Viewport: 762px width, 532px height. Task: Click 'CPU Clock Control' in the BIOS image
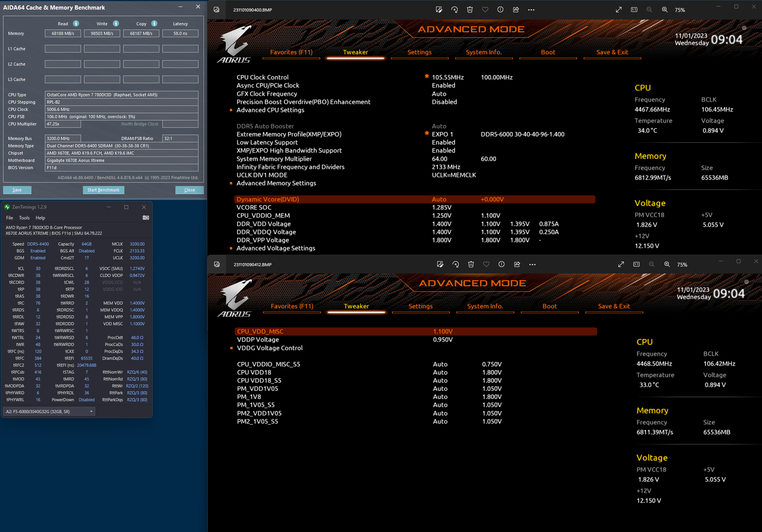point(263,77)
